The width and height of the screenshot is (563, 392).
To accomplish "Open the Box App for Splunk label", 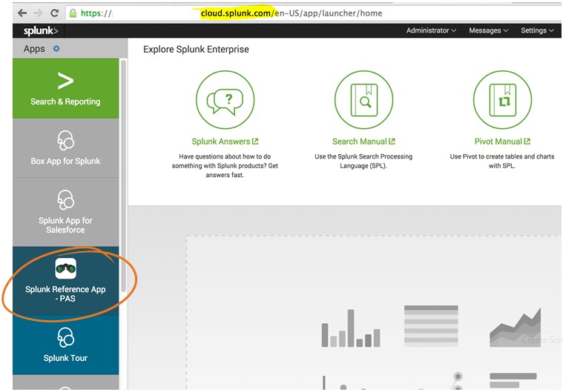I will (x=65, y=161).
